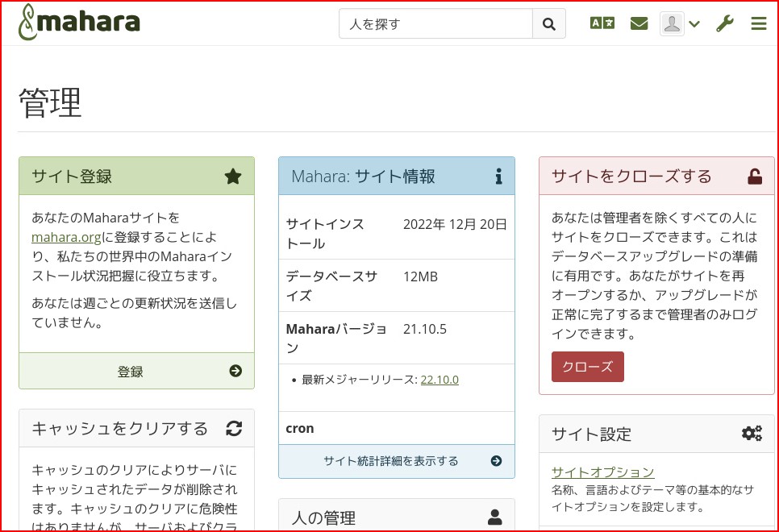This screenshot has height=532, width=779.
Task: Click the キャッシュをクリアする panel title
Action: [119, 428]
